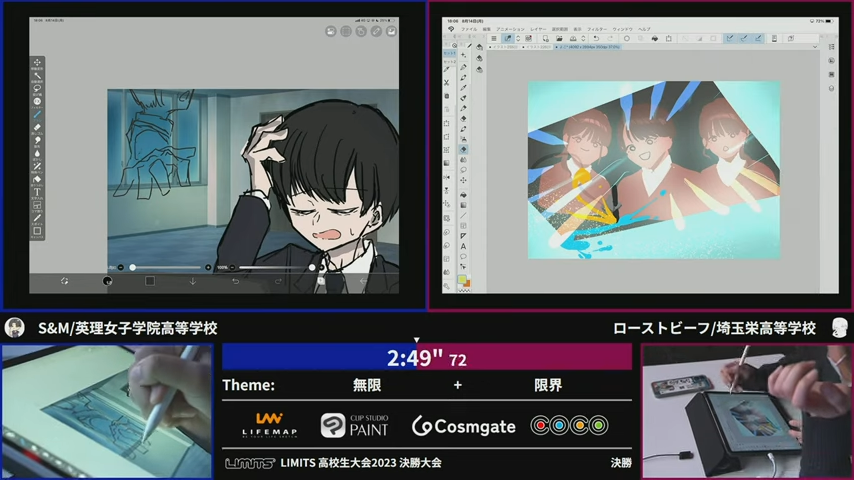854x480 pixels.
Task: Select the Lasso tool in ibisPaint
Action: (37, 88)
